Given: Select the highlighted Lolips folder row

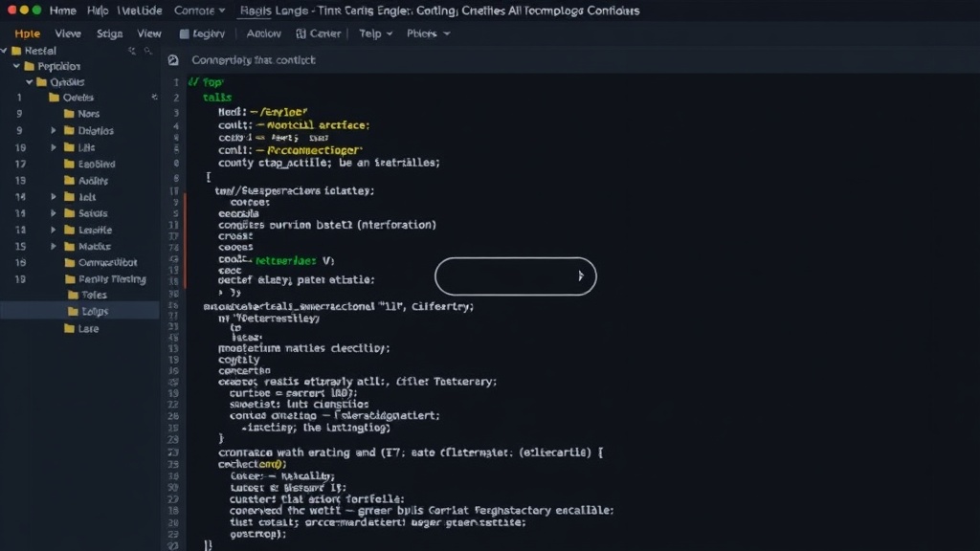Looking at the screenshot, I should 79,311.
